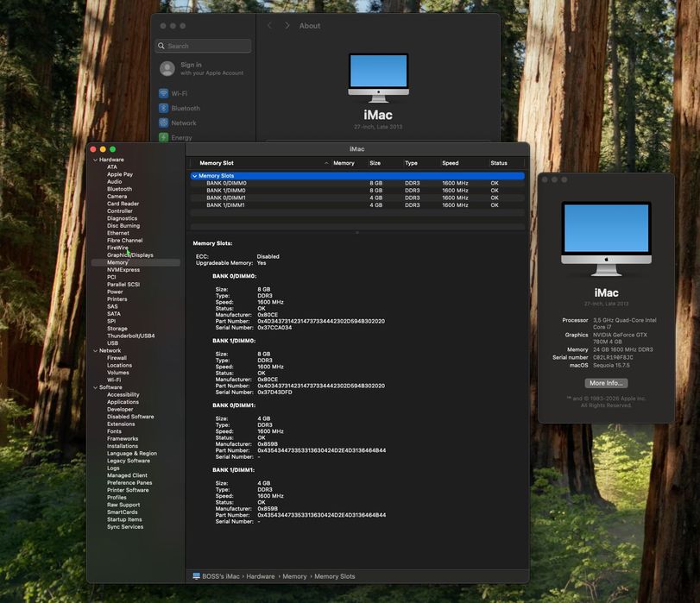Open Bluetooth icon in System Settings sidebar

click(163, 108)
